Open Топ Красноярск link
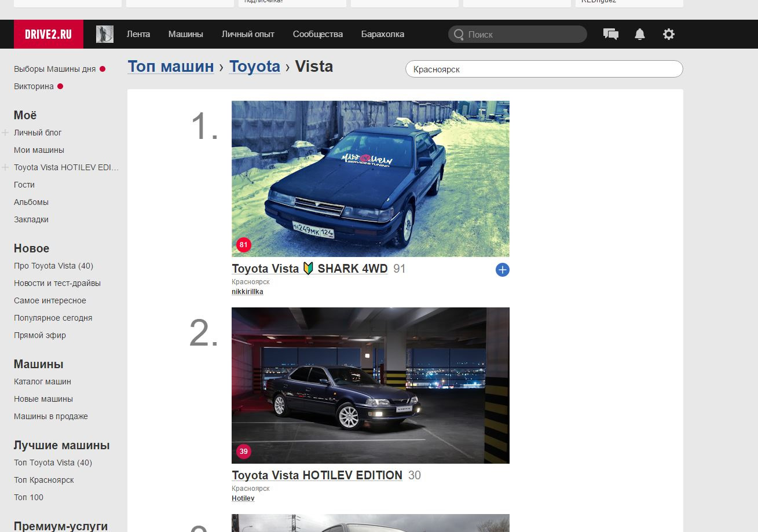This screenshot has height=532, width=758. point(44,480)
